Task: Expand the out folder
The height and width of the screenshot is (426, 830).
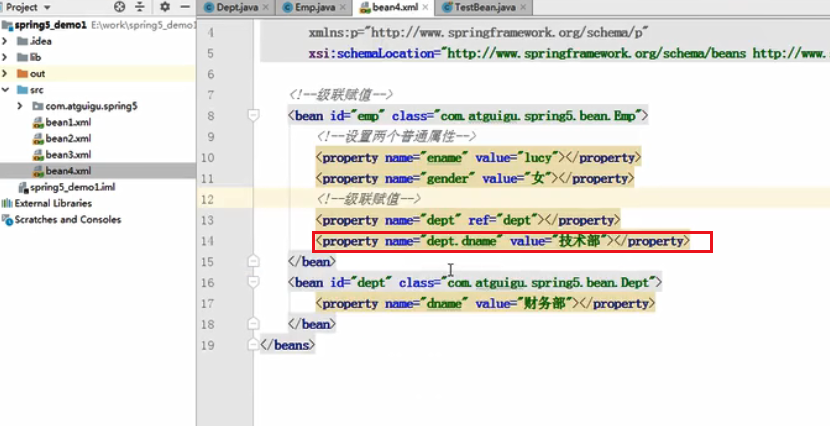Action: point(5,74)
